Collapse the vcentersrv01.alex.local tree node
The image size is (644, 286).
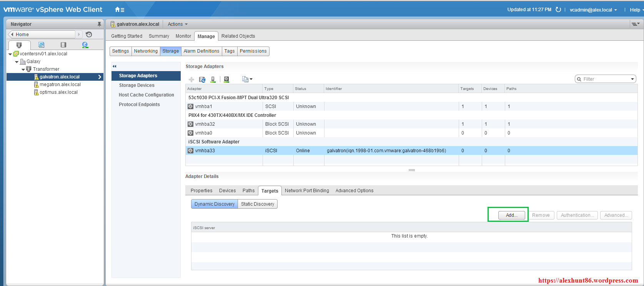click(x=10, y=54)
